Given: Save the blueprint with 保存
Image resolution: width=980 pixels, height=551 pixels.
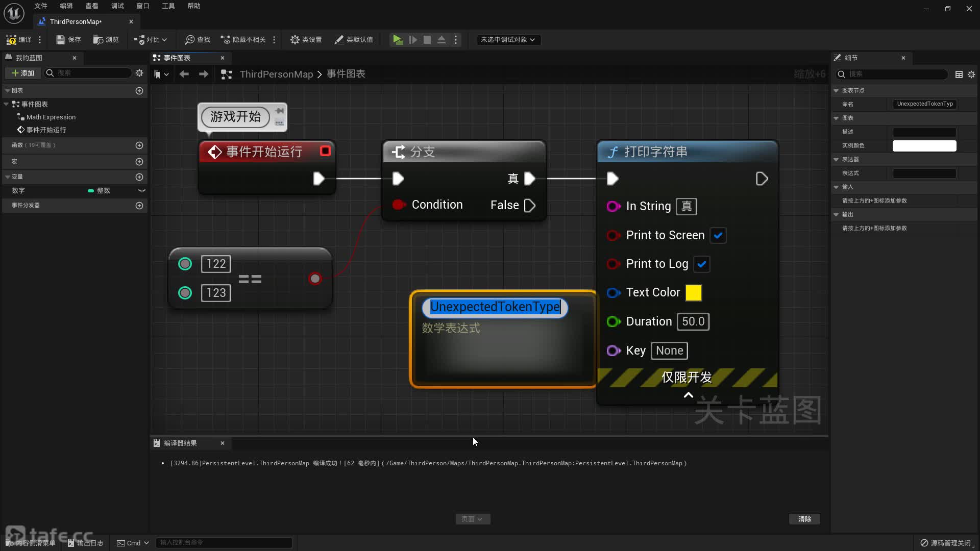Looking at the screenshot, I should coord(68,40).
